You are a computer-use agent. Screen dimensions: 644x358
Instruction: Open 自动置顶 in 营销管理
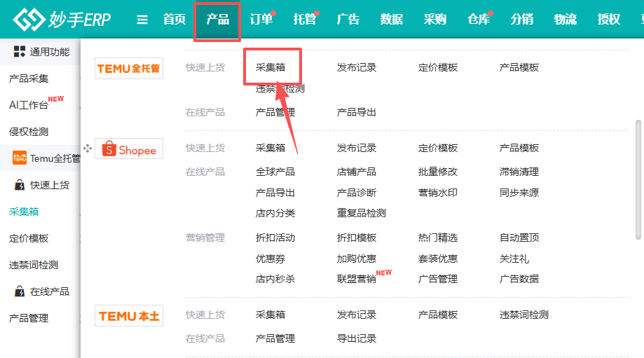519,237
